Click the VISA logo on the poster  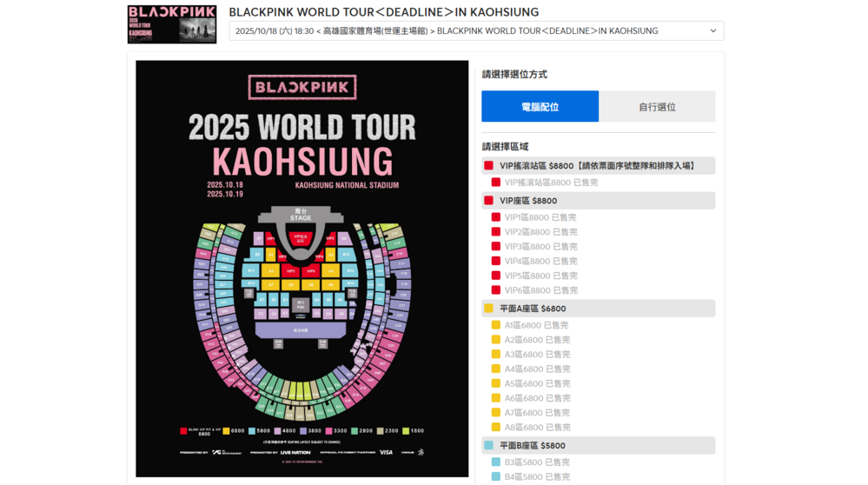pos(385,452)
